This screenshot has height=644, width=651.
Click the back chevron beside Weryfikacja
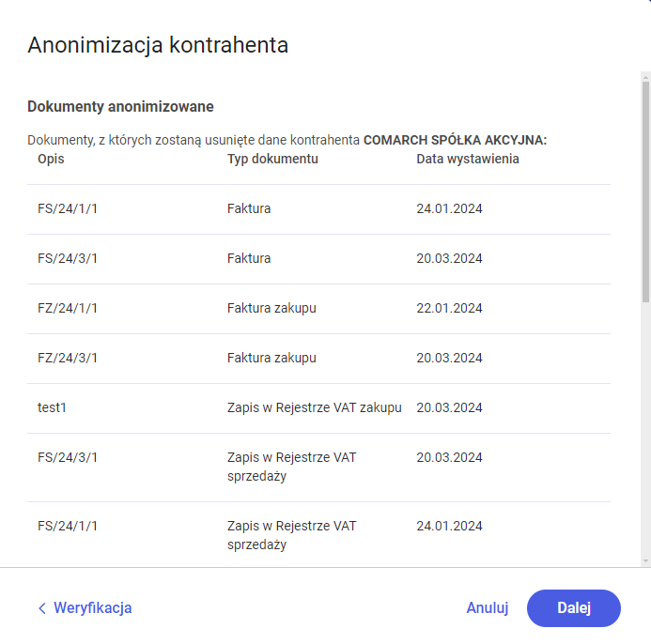[x=41, y=608]
